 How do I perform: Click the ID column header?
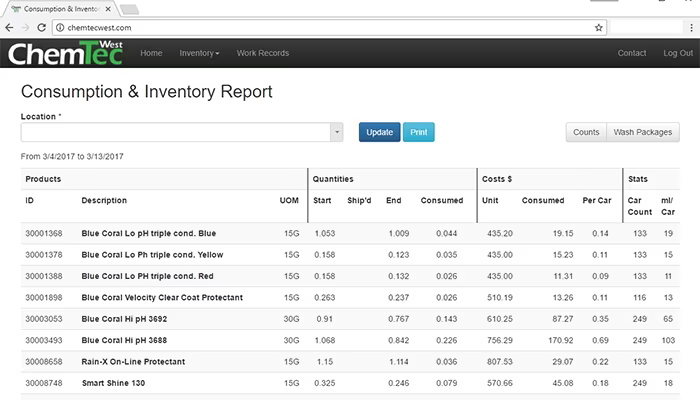pyautogui.click(x=29, y=200)
